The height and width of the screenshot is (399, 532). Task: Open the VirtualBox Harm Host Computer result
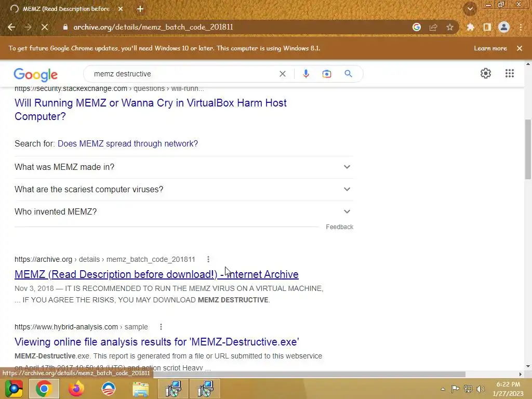pyautogui.click(x=151, y=110)
